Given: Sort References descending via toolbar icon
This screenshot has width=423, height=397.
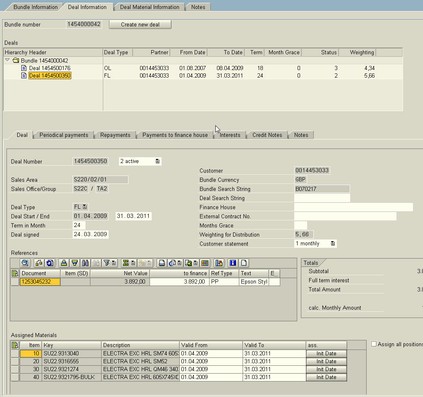Looking at the screenshot, I should pos(75,263).
